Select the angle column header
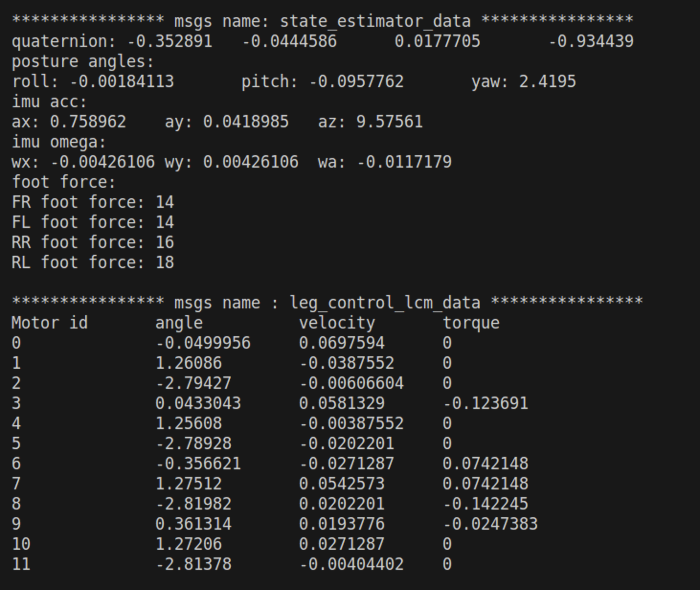 [179, 323]
